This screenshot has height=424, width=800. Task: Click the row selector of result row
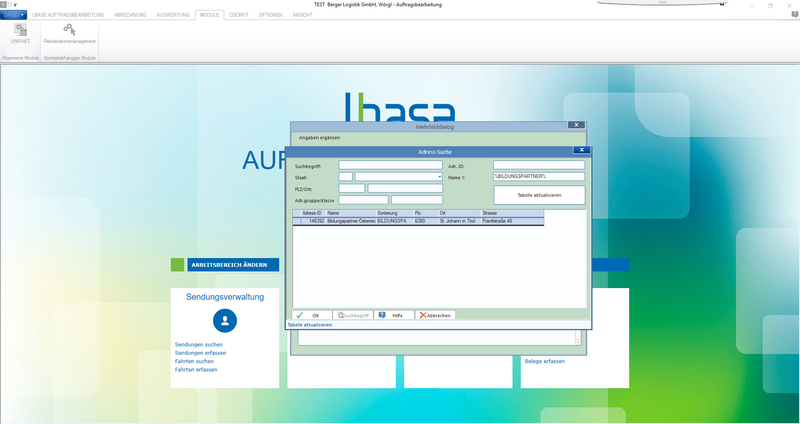[x=296, y=221]
